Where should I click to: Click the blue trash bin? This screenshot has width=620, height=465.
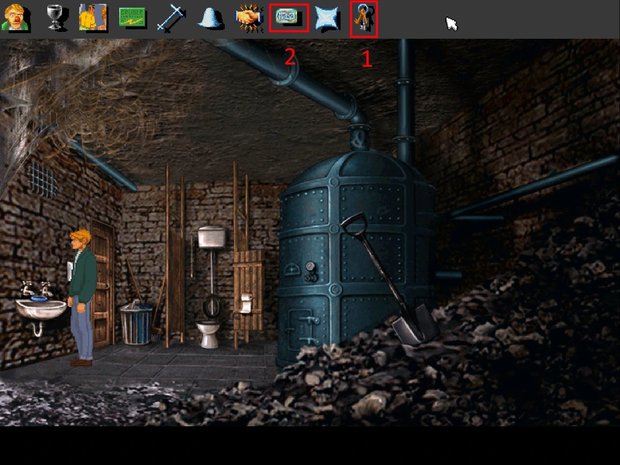click(x=137, y=323)
